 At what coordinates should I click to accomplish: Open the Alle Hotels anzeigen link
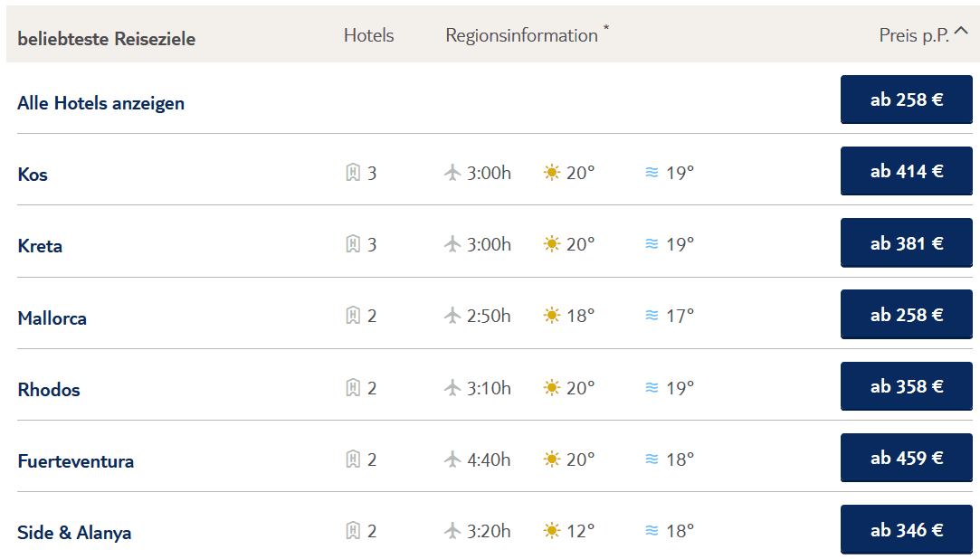coord(100,103)
